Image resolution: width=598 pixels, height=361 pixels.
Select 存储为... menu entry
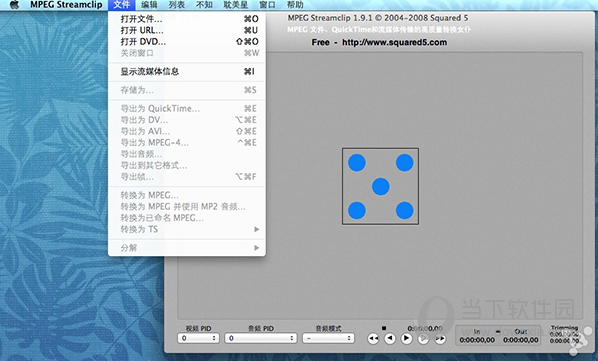coord(187,90)
